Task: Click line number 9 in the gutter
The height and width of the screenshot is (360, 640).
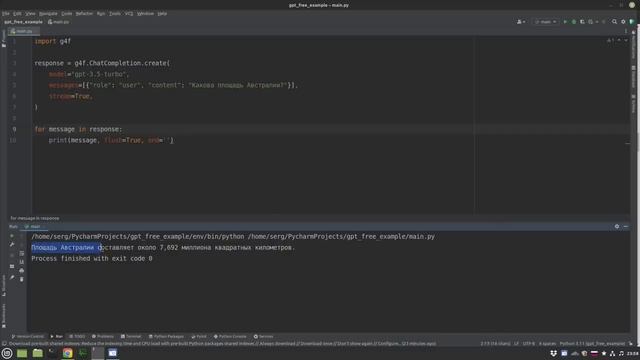Action: (14, 129)
